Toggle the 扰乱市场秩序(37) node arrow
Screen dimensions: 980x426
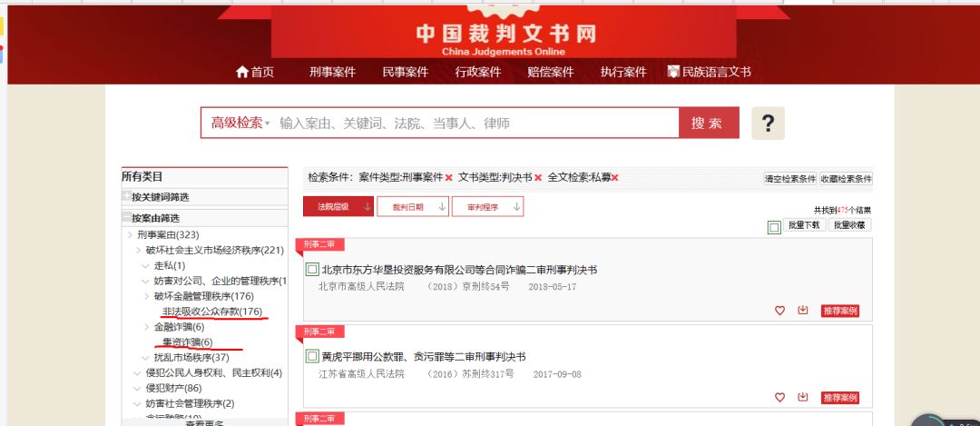147,358
